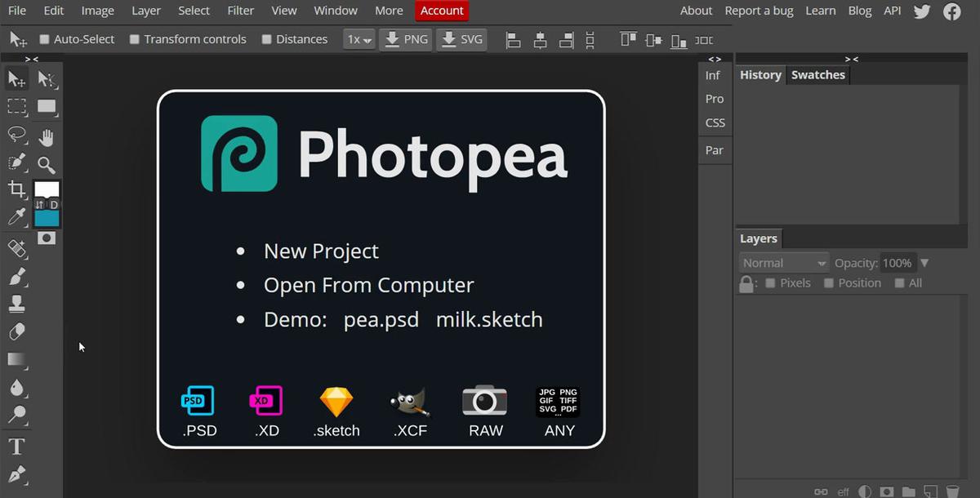
Task: Open the Inf info side panel
Action: click(x=713, y=75)
